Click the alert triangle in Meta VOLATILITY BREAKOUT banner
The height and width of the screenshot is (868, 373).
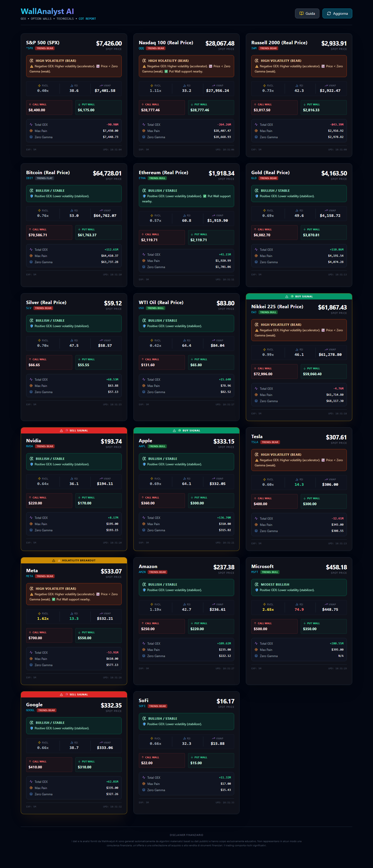(x=54, y=560)
